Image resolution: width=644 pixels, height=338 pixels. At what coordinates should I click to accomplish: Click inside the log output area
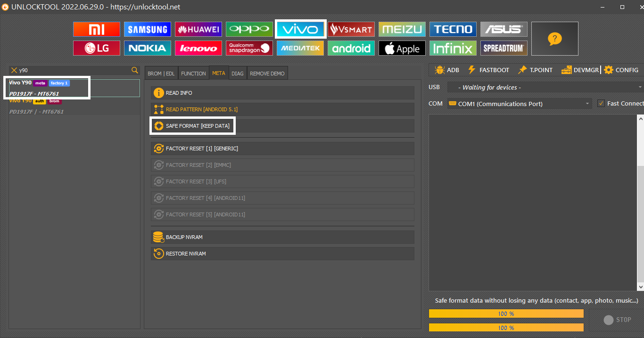tap(533, 203)
